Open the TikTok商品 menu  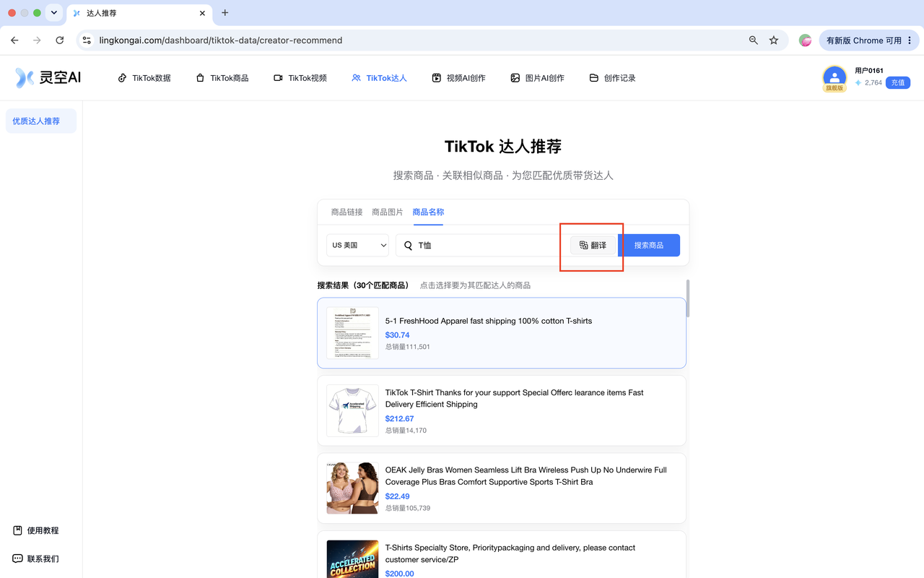pos(222,78)
